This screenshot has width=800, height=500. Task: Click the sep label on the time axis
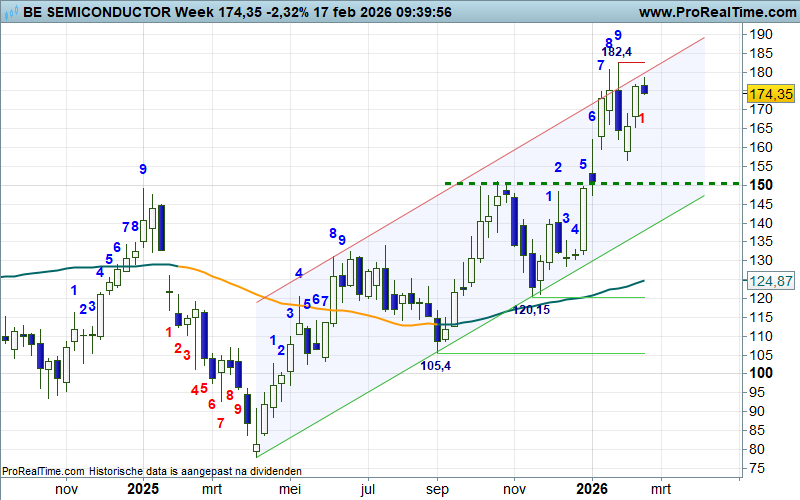[x=439, y=489]
